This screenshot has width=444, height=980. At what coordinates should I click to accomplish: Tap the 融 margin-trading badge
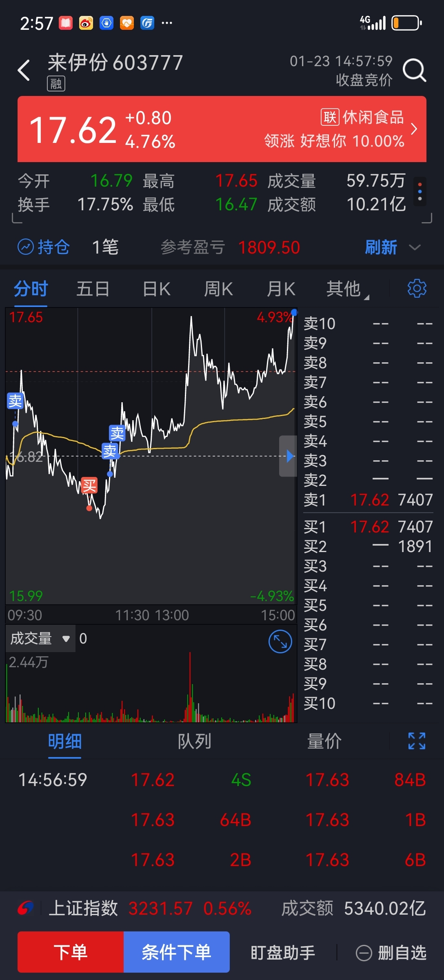point(56,84)
